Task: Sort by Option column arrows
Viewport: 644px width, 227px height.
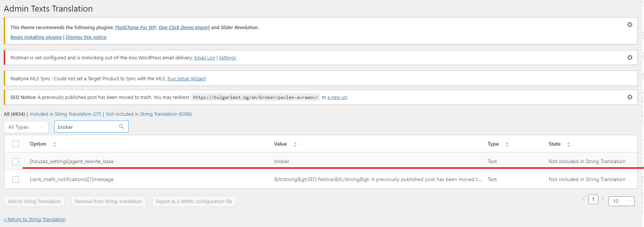Action: click(54, 144)
